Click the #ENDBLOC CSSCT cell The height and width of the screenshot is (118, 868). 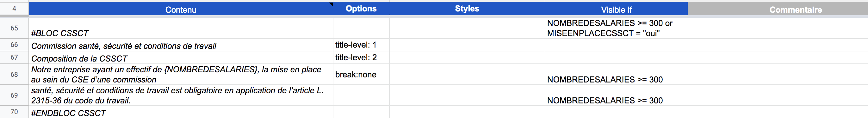click(x=181, y=112)
